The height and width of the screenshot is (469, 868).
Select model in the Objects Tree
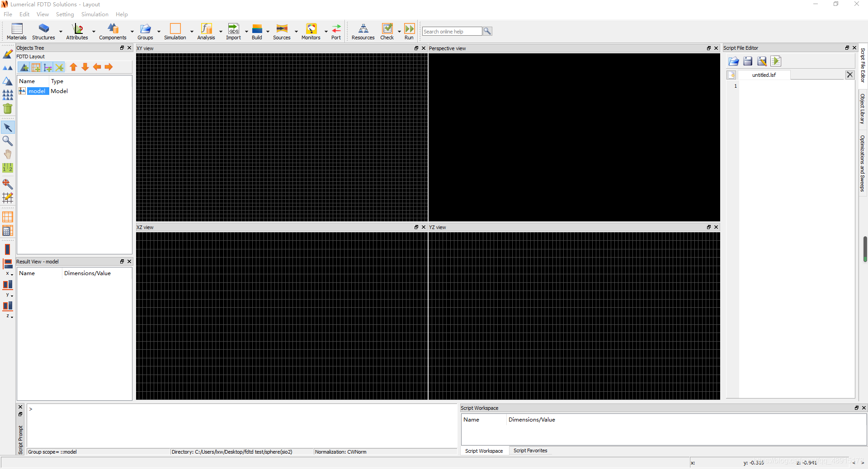[37, 91]
